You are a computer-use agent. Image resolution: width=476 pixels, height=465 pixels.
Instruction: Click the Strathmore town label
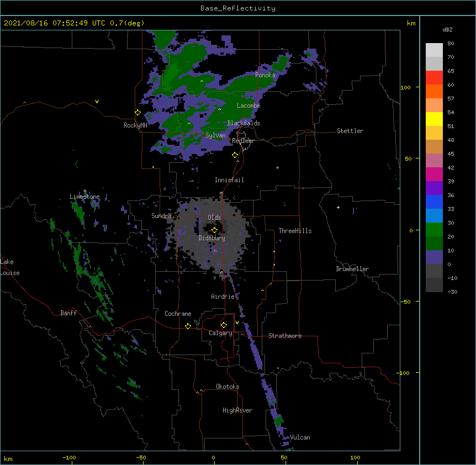[285, 336]
